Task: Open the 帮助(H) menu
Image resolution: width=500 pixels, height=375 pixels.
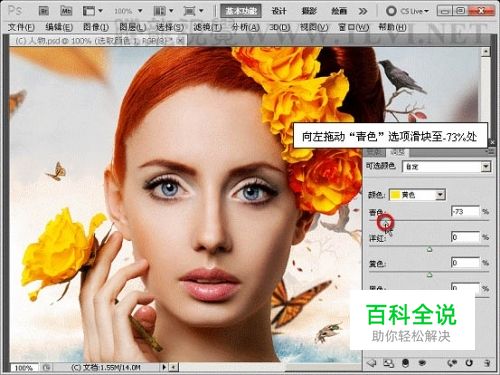Action: pos(392,27)
